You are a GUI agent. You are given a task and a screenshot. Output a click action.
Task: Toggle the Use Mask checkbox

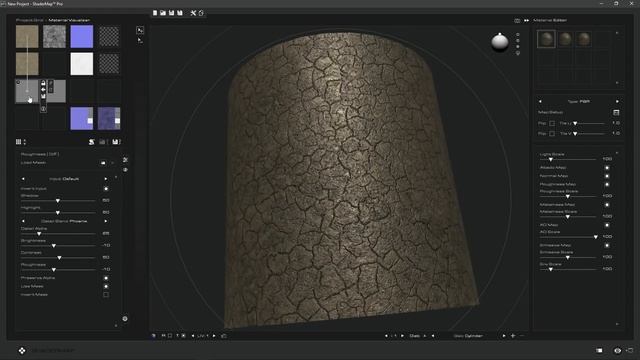pyautogui.click(x=106, y=286)
